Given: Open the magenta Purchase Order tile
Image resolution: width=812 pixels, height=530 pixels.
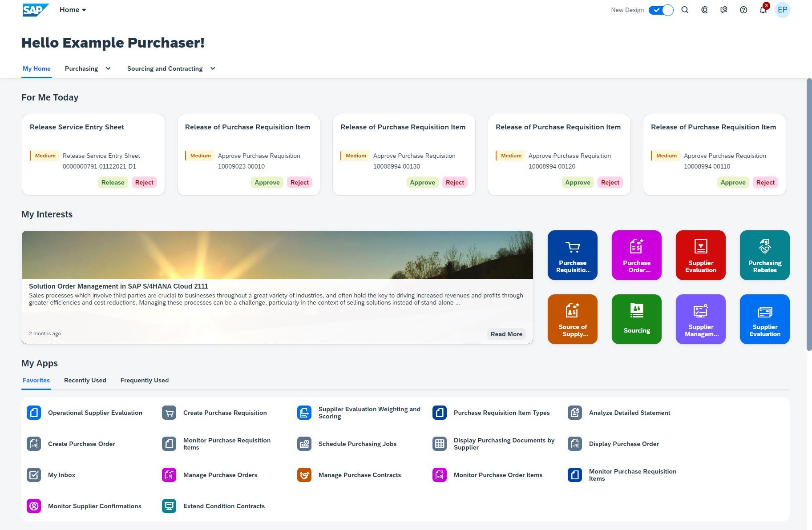Looking at the screenshot, I should 637,255.
